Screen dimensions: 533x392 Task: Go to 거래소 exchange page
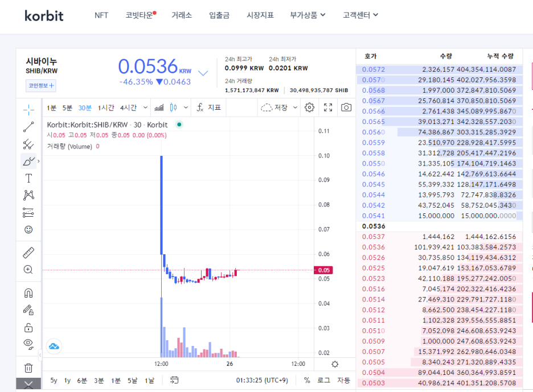[x=182, y=15]
